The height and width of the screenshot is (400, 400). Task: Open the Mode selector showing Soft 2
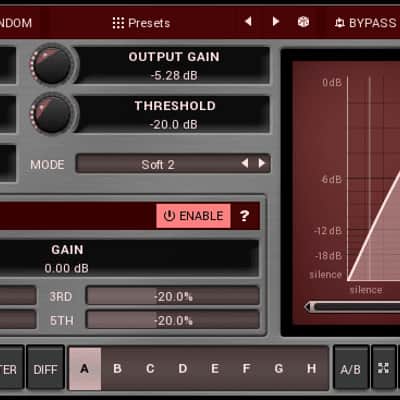coord(173,164)
